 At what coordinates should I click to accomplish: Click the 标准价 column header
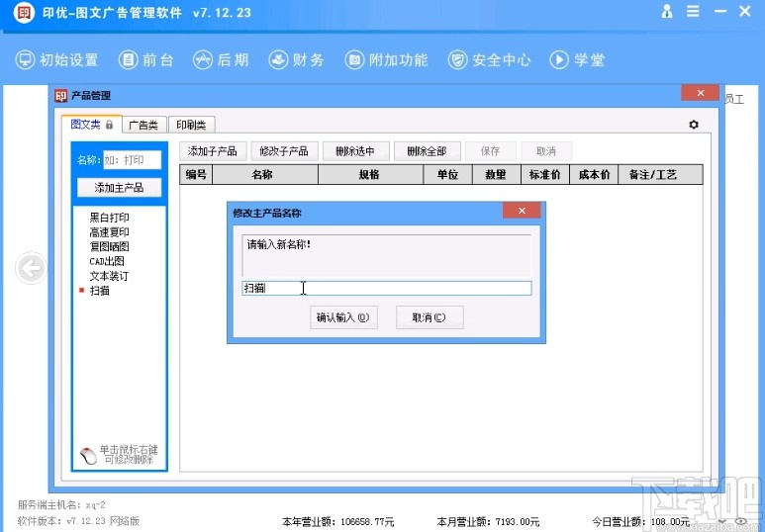pyautogui.click(x=545, y=175)
